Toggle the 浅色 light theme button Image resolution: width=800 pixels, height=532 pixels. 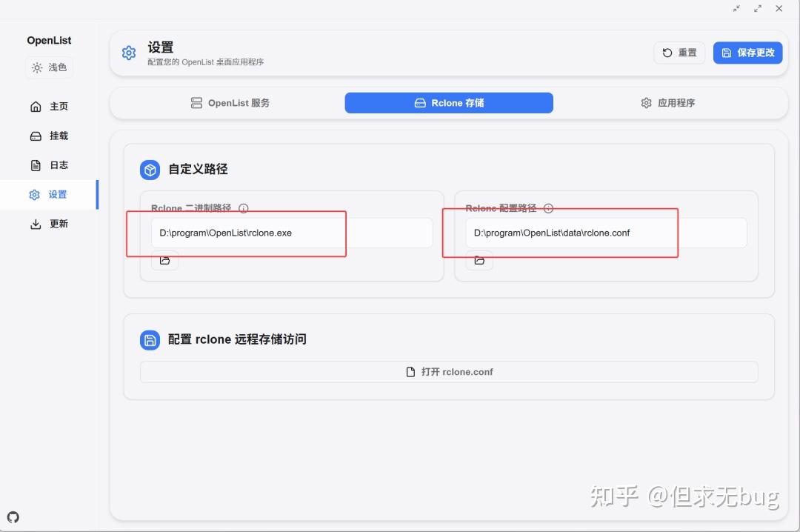(x=49, y=67)
